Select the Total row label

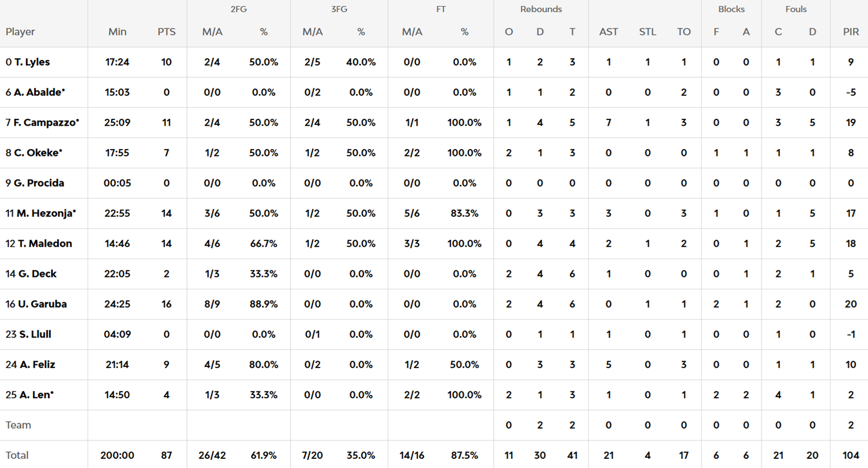(17, 455)
